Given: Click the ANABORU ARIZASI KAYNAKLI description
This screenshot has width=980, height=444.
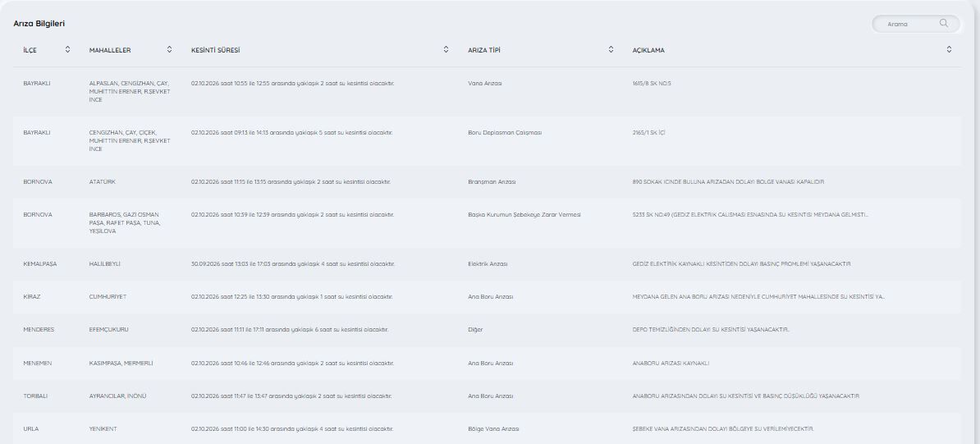Looking at the screenshot, I should coord(671,363).
